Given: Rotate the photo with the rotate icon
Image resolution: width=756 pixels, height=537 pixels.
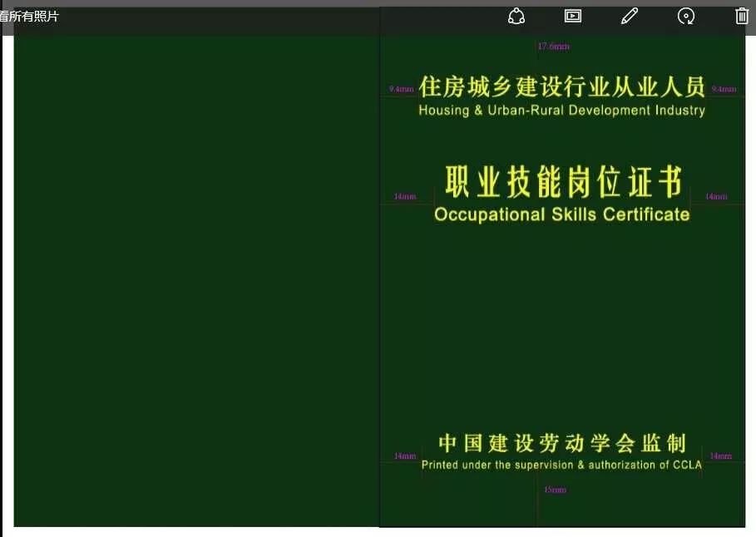Looking at the screenshot, I should click(685, 17).
